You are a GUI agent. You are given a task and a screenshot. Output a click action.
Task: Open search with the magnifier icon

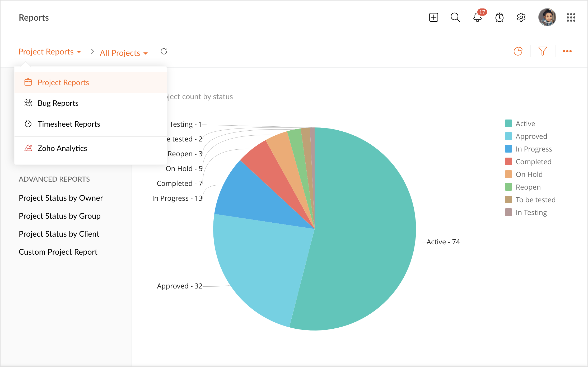[x=455, y=17]
